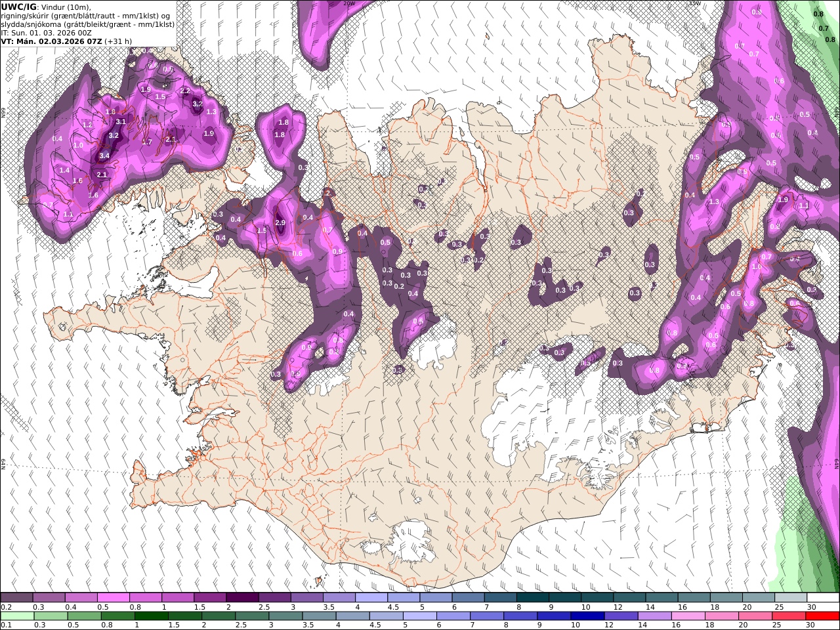
Task: Click the 2.9 precipitation value on map
Action: pyautogui.click(x=280, y=223)
